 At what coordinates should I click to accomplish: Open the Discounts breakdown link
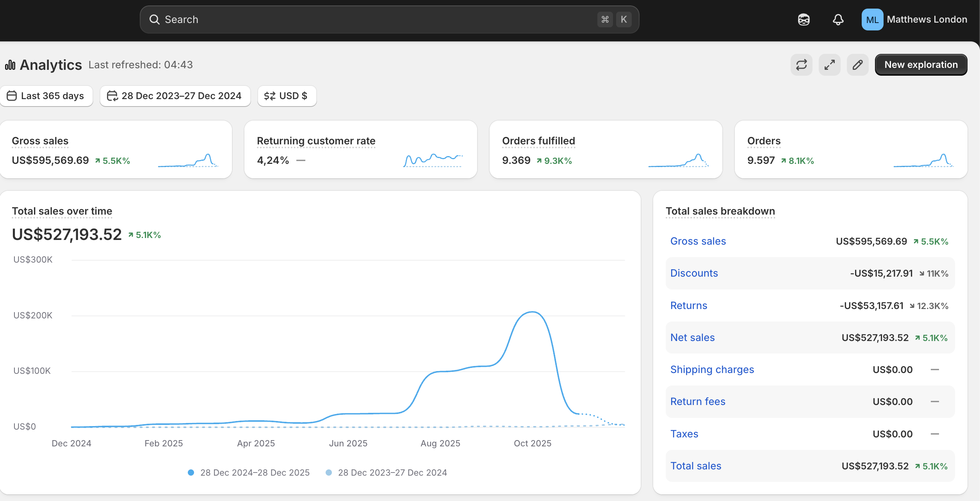point(694,273)
